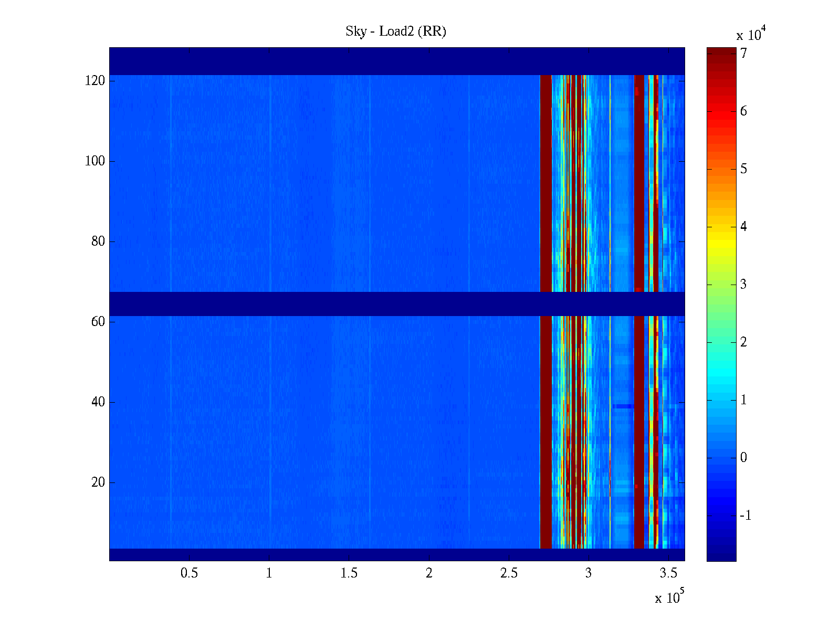Click the y-axis tick label 120
This screenshot has height=630, width=840.
tap(95, 81)
